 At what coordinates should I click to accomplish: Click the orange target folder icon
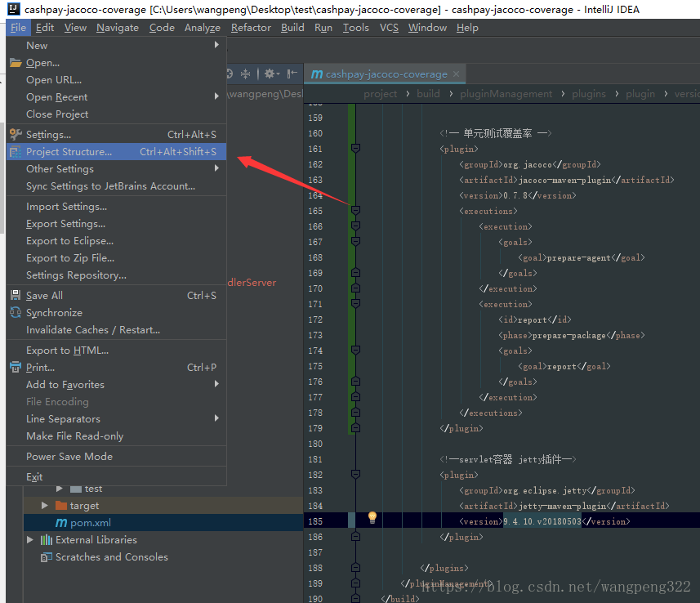(61, 506)
